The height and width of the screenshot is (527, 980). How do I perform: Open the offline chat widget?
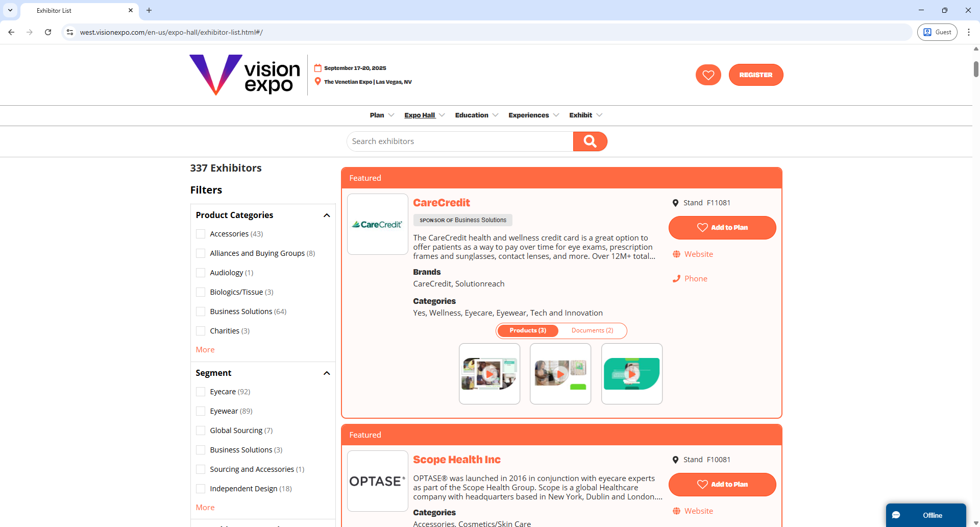click(x=925, y=515)
